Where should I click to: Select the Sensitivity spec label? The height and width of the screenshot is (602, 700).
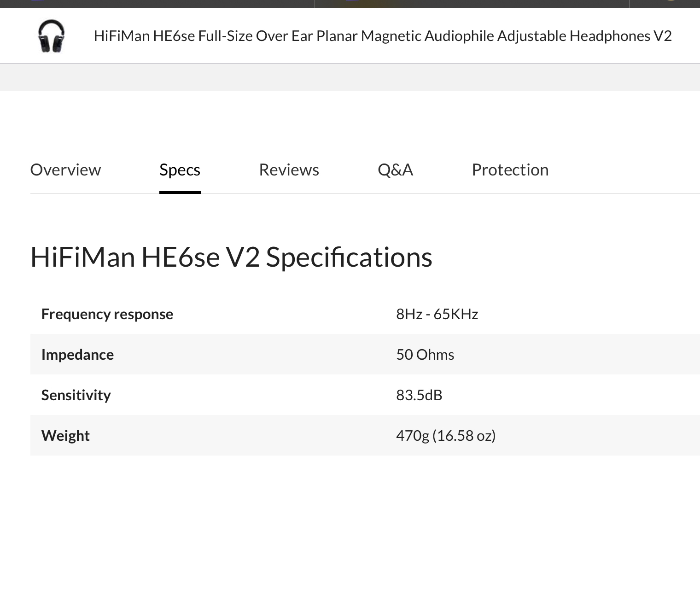(x=76, y=395)
